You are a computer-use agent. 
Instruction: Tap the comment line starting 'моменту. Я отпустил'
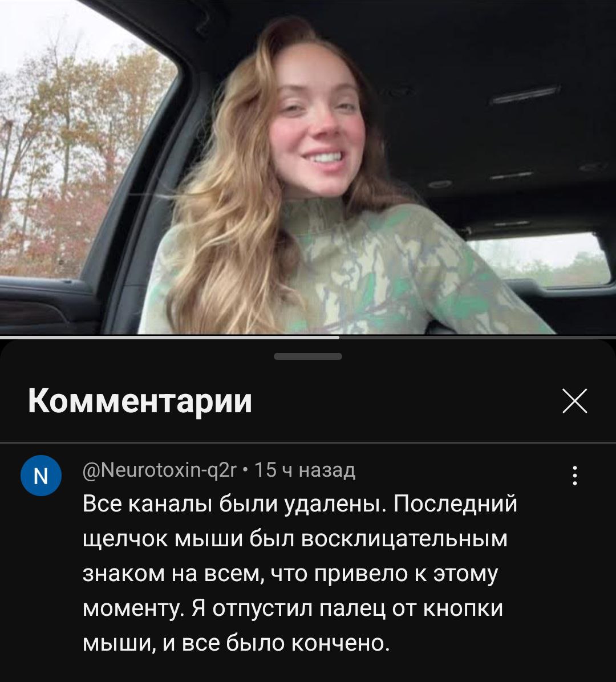(x=293, y=608)
